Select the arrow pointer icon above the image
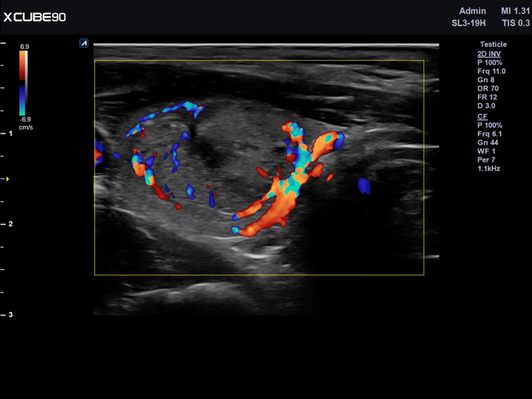This screenshot has width=532, height=399. coord(84,42)
